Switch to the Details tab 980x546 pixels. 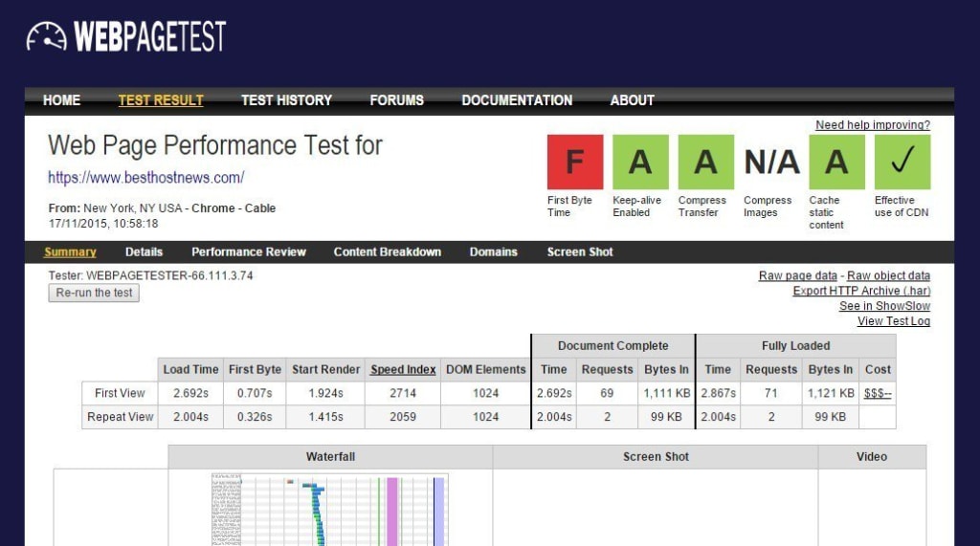click(144, 252)
